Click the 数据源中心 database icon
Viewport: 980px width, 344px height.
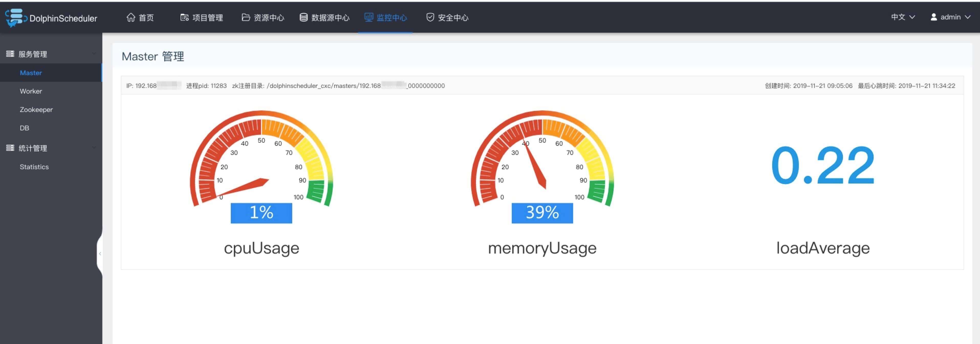coord(303,17)
